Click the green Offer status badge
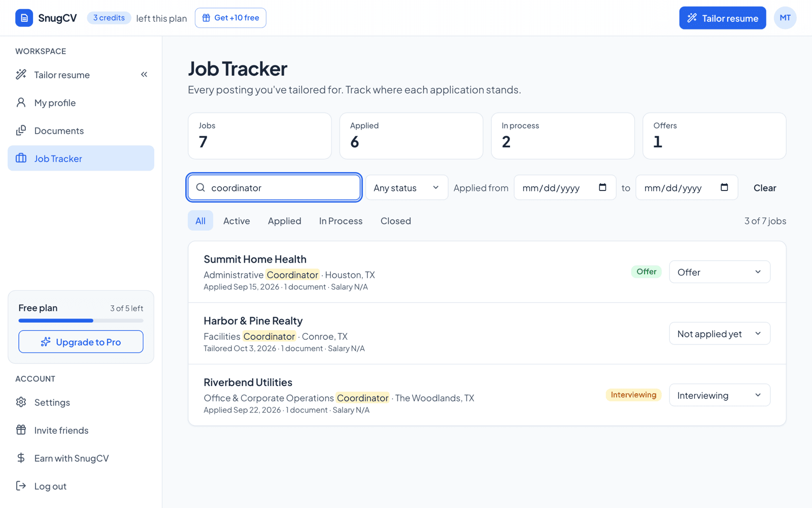The height and width of the screenshot is (508, 812). point(647,271)
